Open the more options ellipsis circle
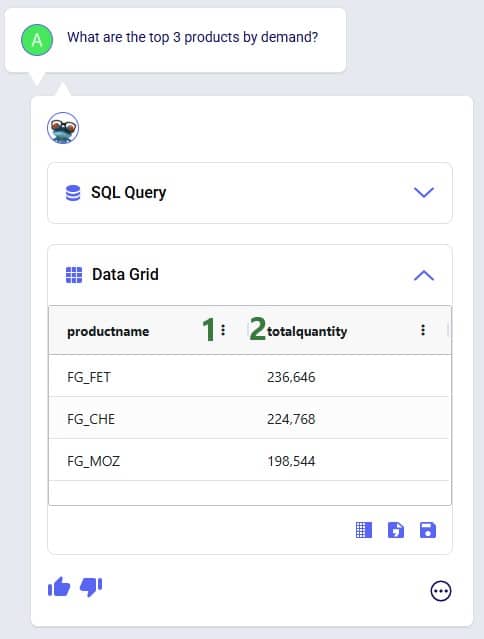484x639 pixels. click(440, 591)
